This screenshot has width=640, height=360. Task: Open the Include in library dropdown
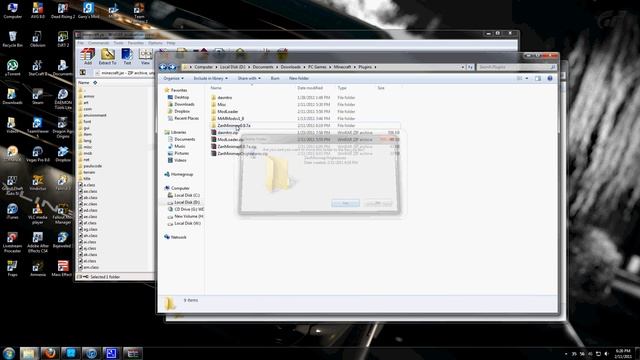(x=211, y=78)
